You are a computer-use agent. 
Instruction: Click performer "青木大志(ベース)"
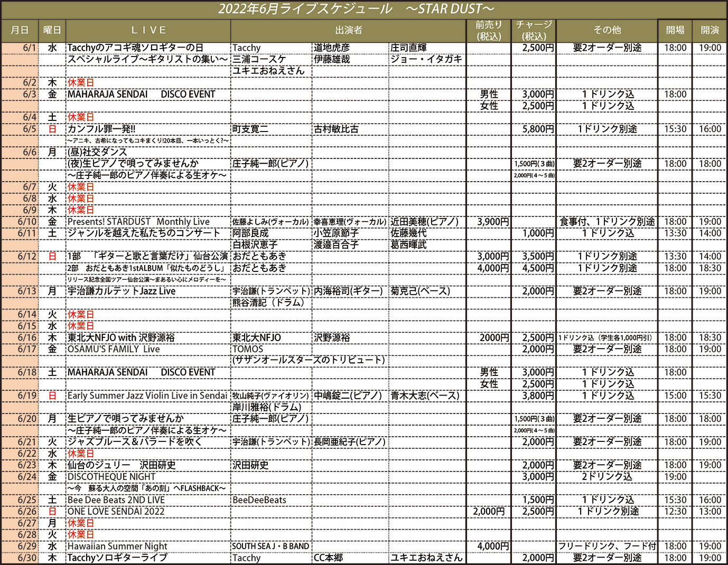425,395
